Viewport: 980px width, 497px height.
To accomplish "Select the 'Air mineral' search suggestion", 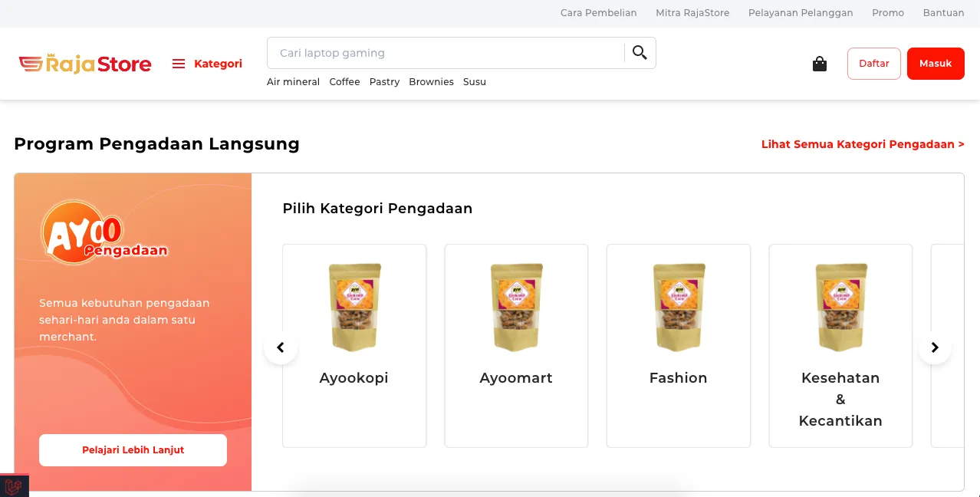I will point(293,82).
